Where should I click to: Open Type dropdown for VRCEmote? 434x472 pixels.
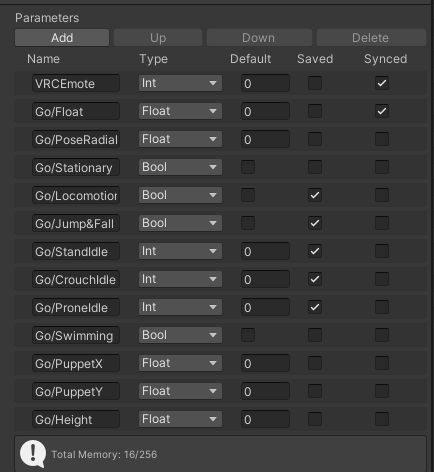180,83
